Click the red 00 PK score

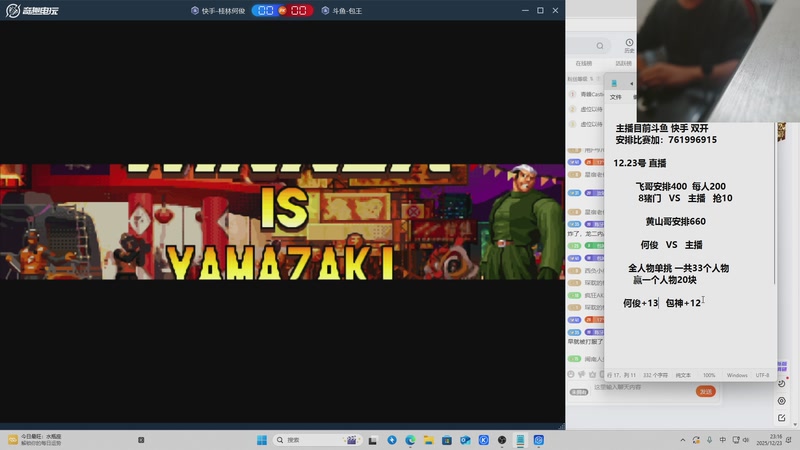point(298,11)
